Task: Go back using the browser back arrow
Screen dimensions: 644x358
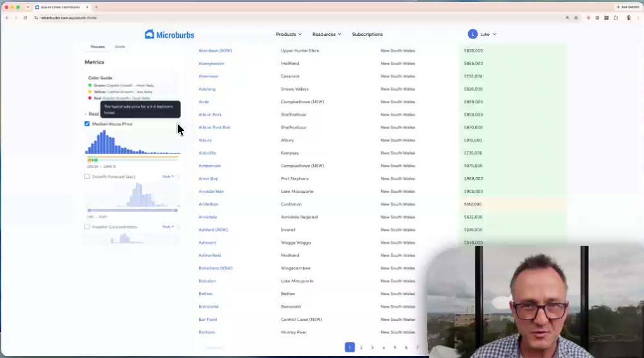Action: point(7,18)
